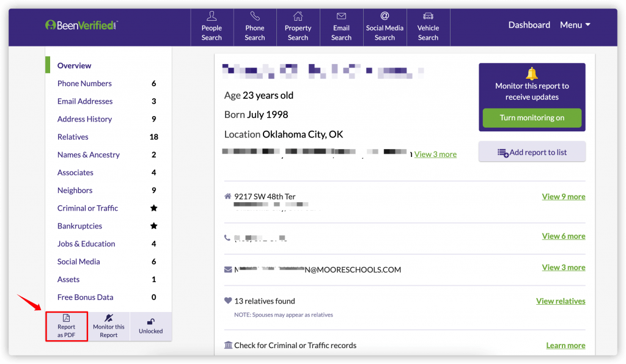Image resolution: width=626 pixels, height=364 pixels.
Task: Open Email Addresses section
Action: coord(85,101)
